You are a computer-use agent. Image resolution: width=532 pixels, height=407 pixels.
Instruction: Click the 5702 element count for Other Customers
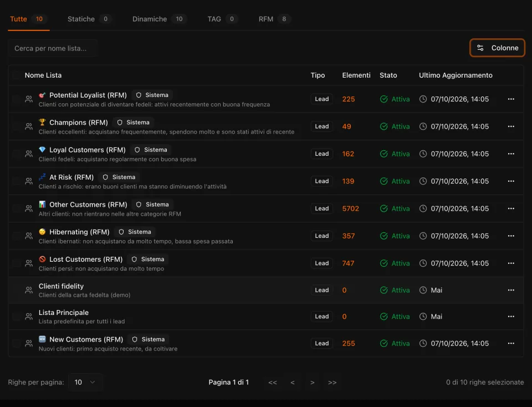[x=350, y=208]
